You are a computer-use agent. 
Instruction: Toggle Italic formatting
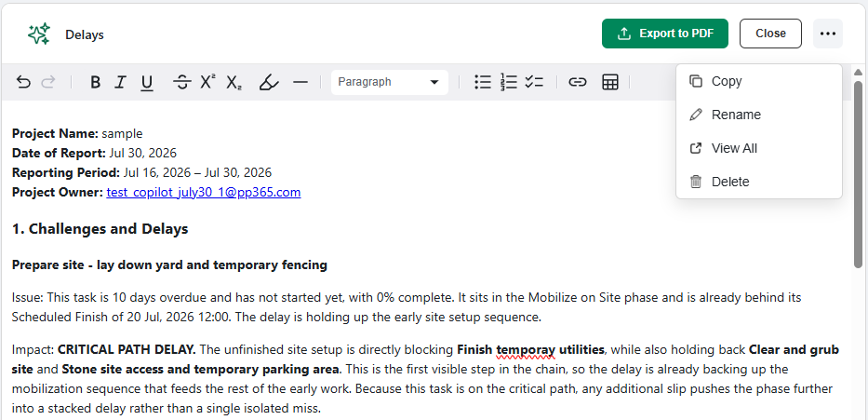120,83
